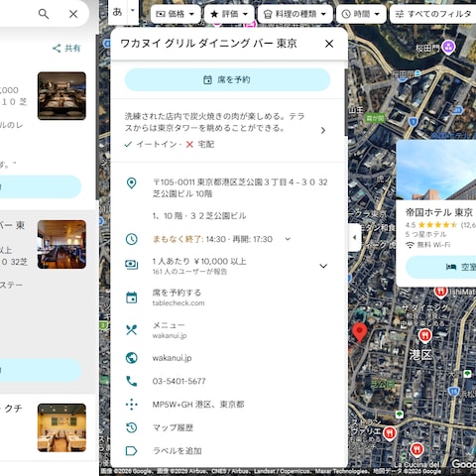The width and height of the screenshot is (476, 476).
Task: Click the price per person money icon
Action: point(132,265)
